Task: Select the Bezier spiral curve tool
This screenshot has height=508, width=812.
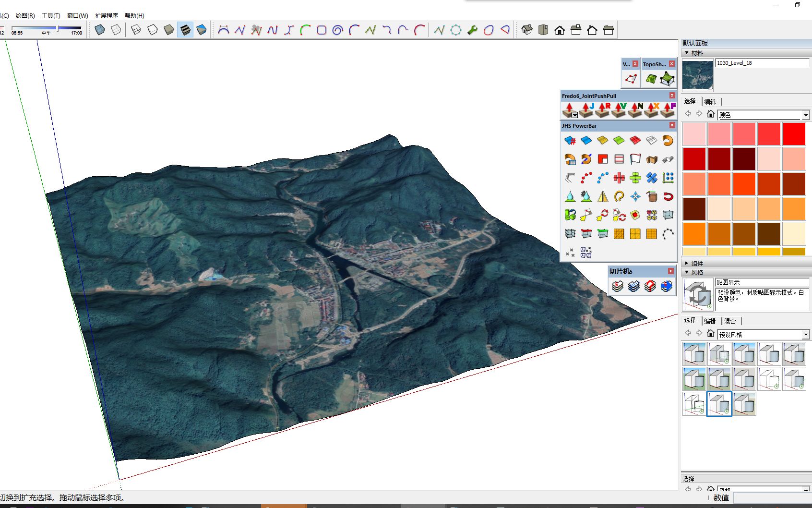Action: pyautogui.click(x=337, y=30)
